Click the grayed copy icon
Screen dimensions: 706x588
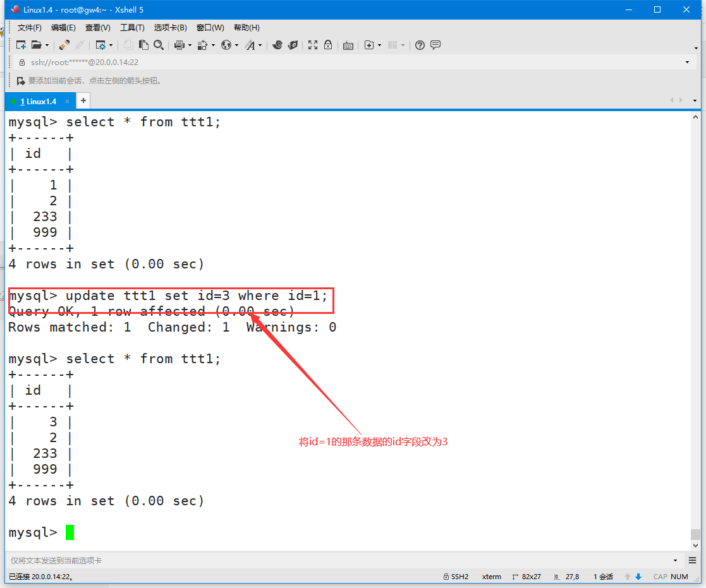[x=128, y=45]
